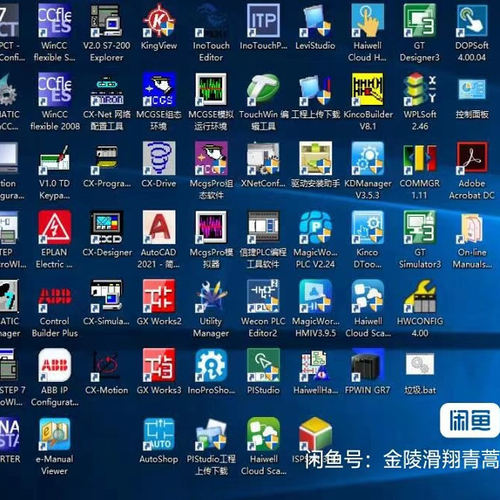Select the AutoShop desktop icon
The height and width of the screenshot is (500, 500).
[159, 434]
